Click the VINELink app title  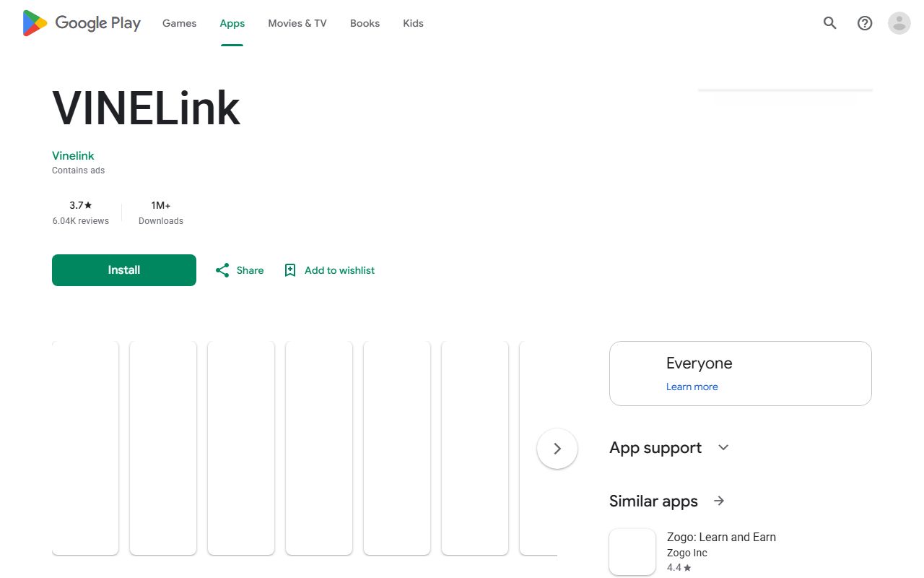147,109
